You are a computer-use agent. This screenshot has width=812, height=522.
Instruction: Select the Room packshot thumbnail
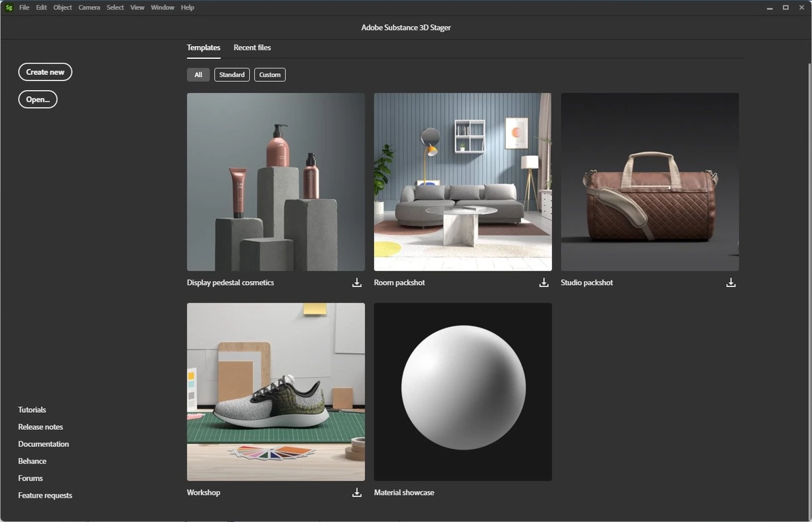(x=463, y=182)
